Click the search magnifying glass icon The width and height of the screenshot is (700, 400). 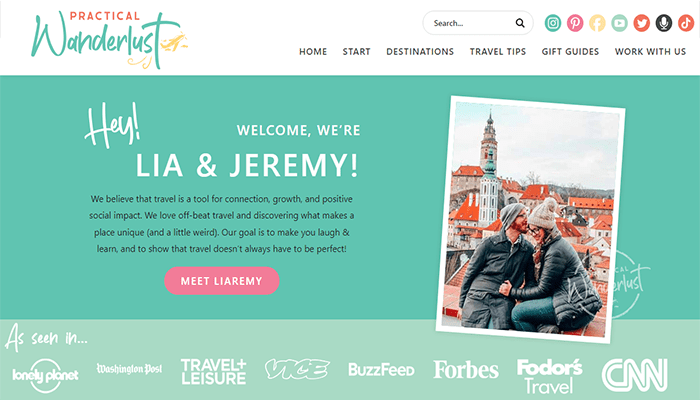[x=520, y=23]
